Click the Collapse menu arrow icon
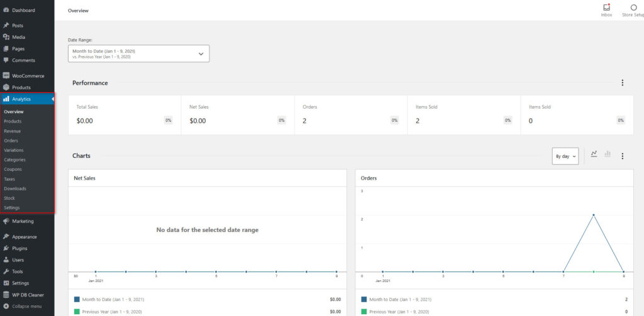The width and height of the screenshot is (644, 316). pyautogui.click(x=6, y=306)
